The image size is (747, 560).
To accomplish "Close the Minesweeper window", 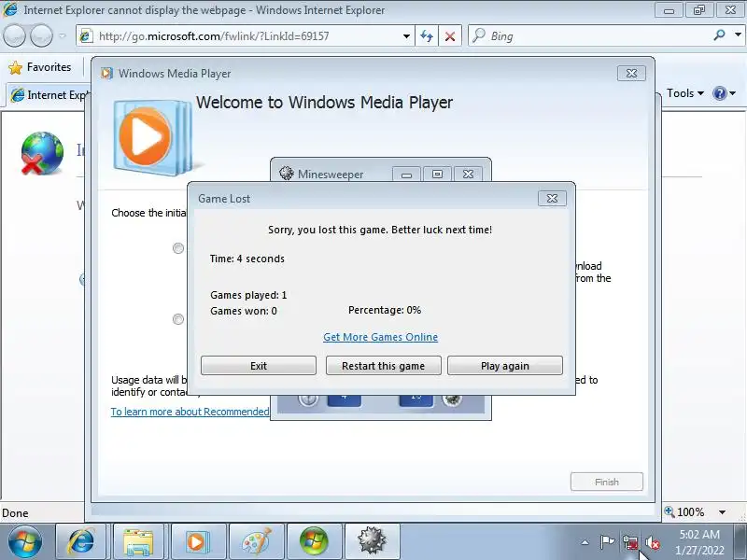I will pyautogui.click(x=468, y=175).
